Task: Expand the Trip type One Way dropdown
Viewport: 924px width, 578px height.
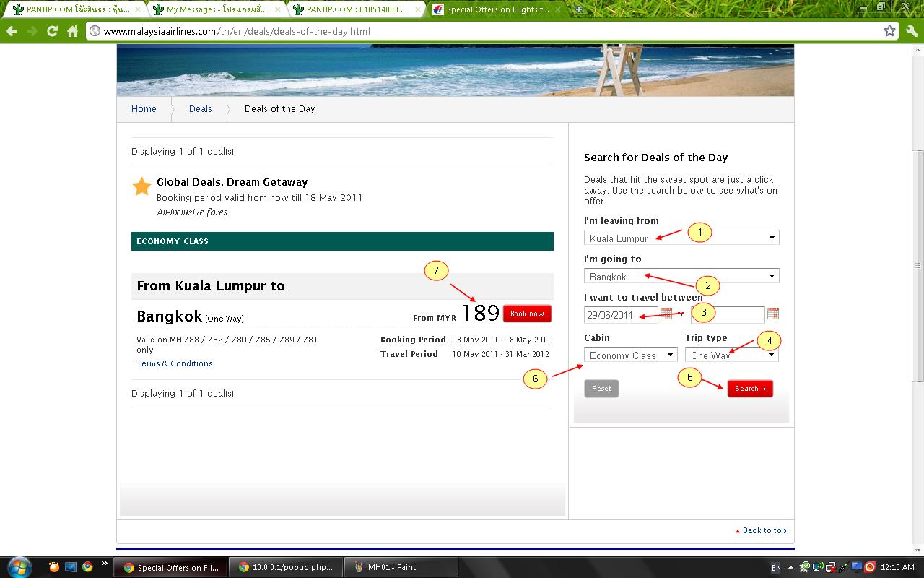Action: 731,355
